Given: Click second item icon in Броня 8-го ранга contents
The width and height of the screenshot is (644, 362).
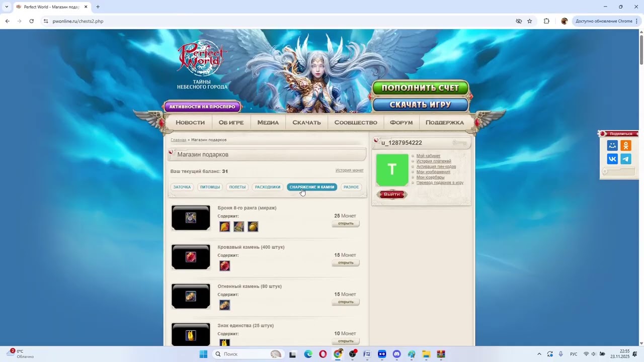Looking at the screenshot, I should 238,227.
